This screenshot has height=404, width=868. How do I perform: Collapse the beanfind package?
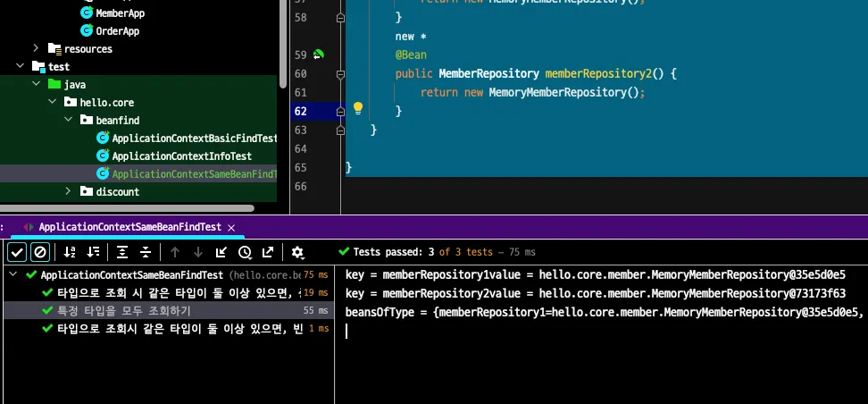(68, 120)
